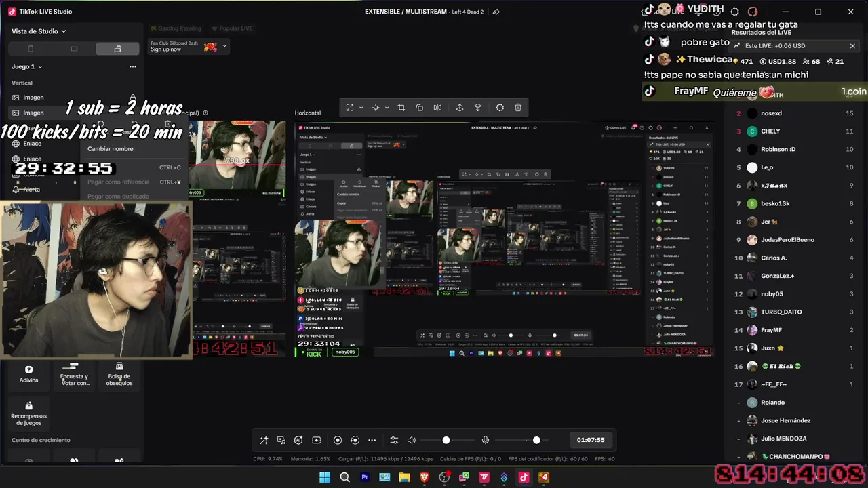Adjust the speaker volume slider
This screenshot has height=488, width=868.
click(x=446, y=441)
